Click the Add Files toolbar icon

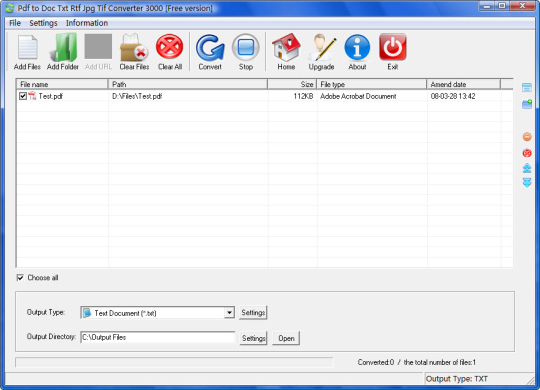click(x=28, y=48)
